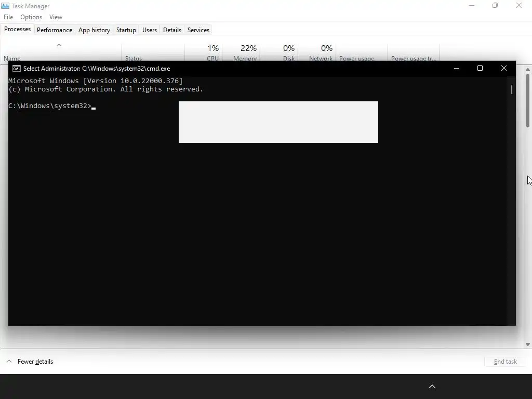
Task: Minimize the command prompt window
Action: pyautogui.click(x=457, y=68)
